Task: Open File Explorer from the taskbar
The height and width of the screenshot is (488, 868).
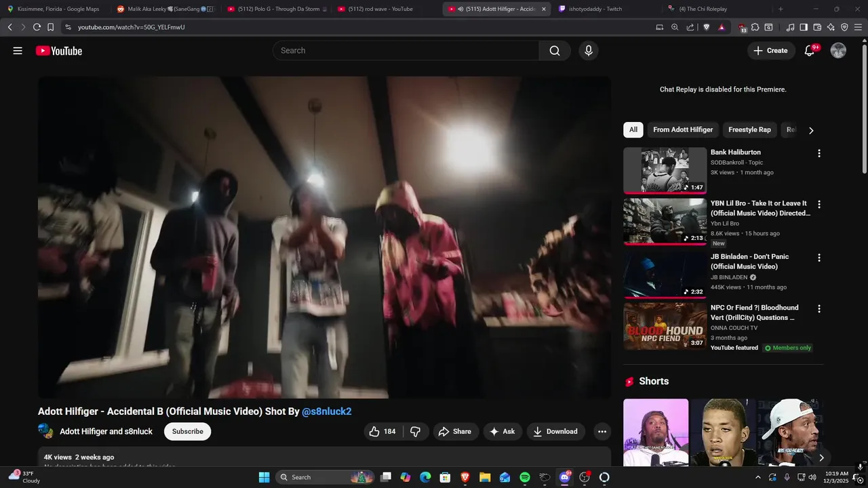Action: [485, 477]
